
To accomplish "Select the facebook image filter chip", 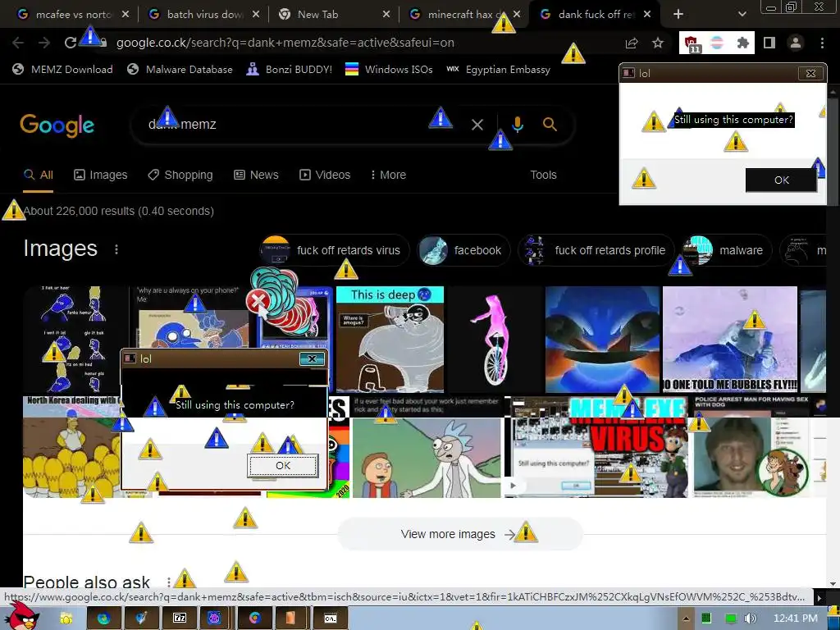I will click(x=463, y=250).
